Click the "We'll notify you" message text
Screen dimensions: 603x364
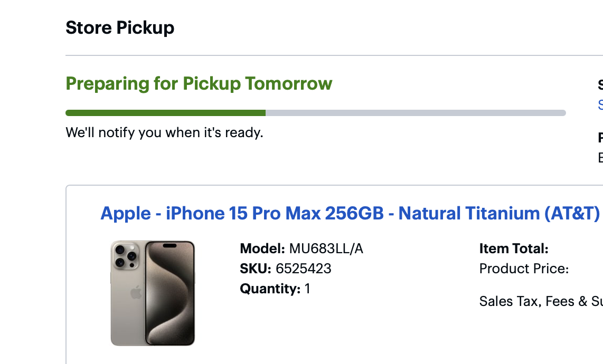pyautogui.click(x=164, y=132)
